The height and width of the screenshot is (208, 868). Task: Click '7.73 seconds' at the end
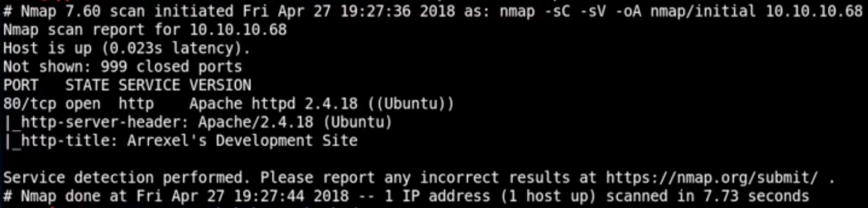(774, 196)
